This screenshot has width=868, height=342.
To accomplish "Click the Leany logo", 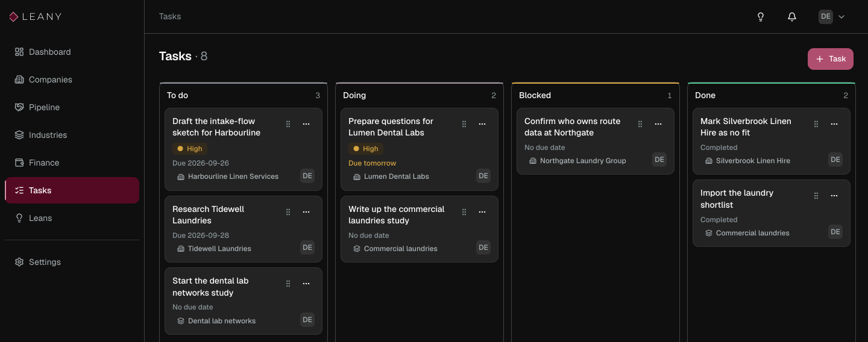I will pyautogui.click(x=36, y=17).
